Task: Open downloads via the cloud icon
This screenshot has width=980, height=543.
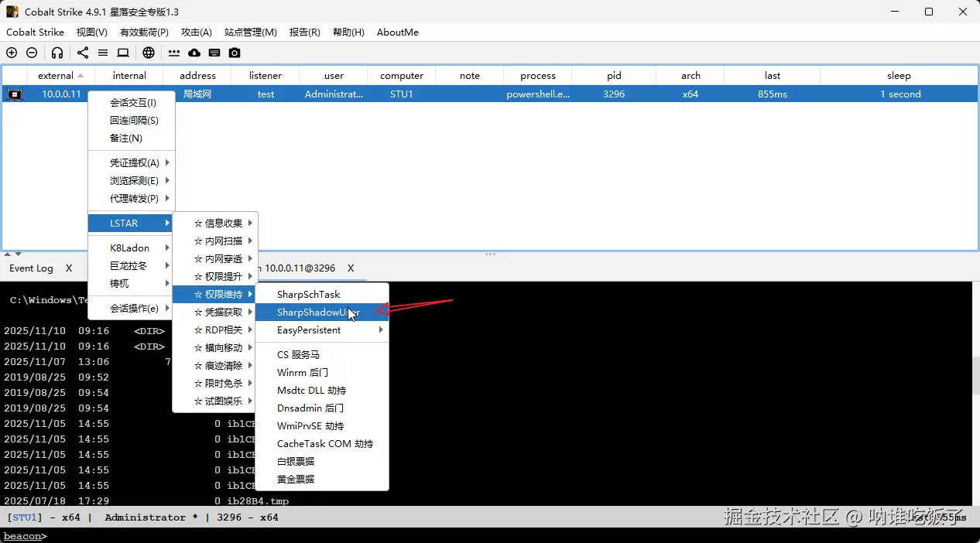Action: [194, 53]
